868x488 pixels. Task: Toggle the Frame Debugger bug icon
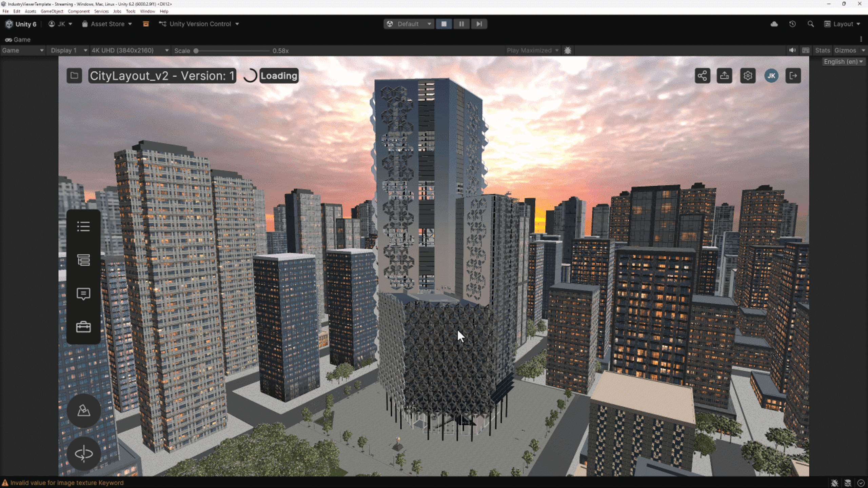[568, 50]
